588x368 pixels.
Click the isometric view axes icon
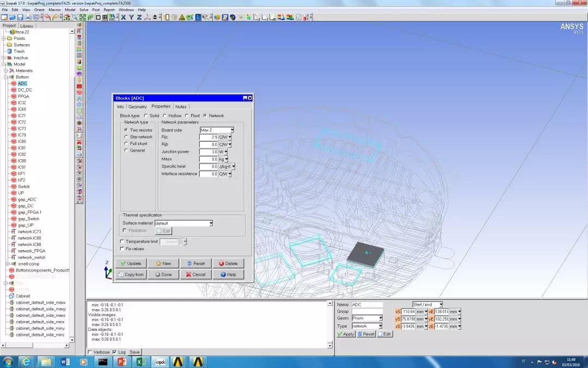click(148, 17)
